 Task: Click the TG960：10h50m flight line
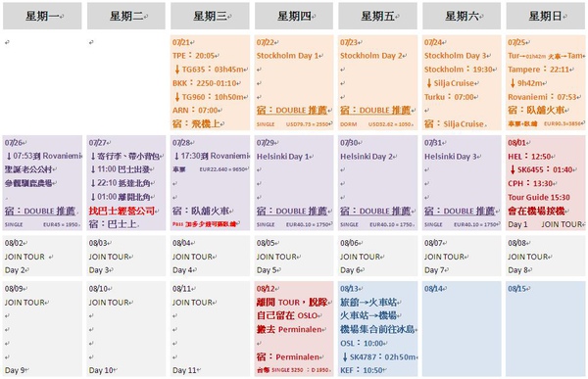click(x=209, y=97)
